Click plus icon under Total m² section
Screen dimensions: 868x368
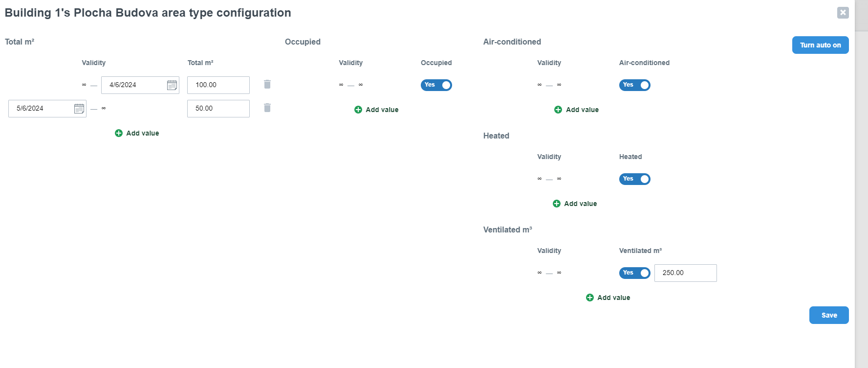click(119, 133)
